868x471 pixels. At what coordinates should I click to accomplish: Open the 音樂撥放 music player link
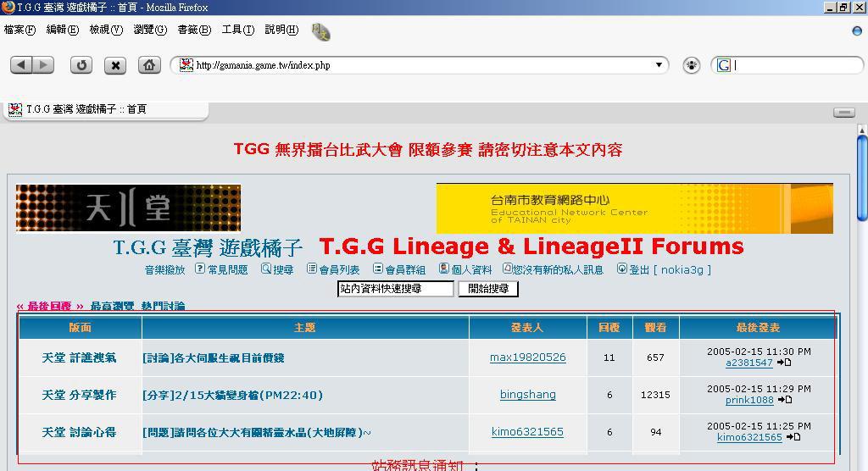coord(165,270)
